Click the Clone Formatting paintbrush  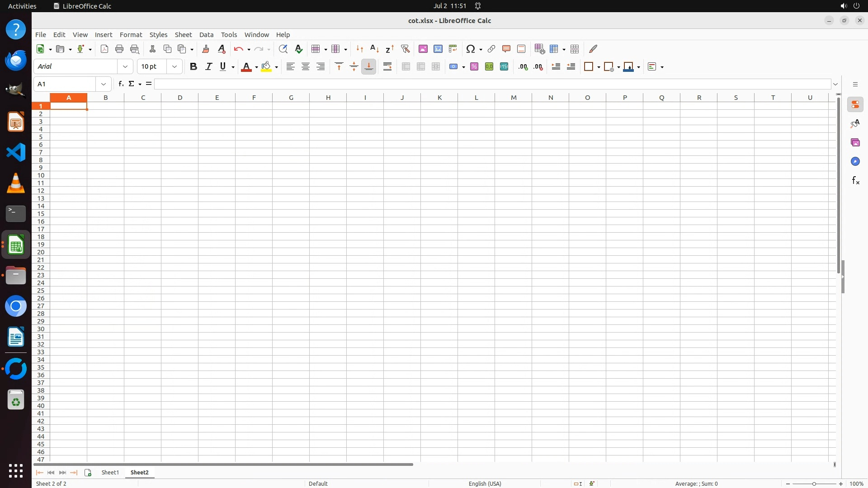206,49
